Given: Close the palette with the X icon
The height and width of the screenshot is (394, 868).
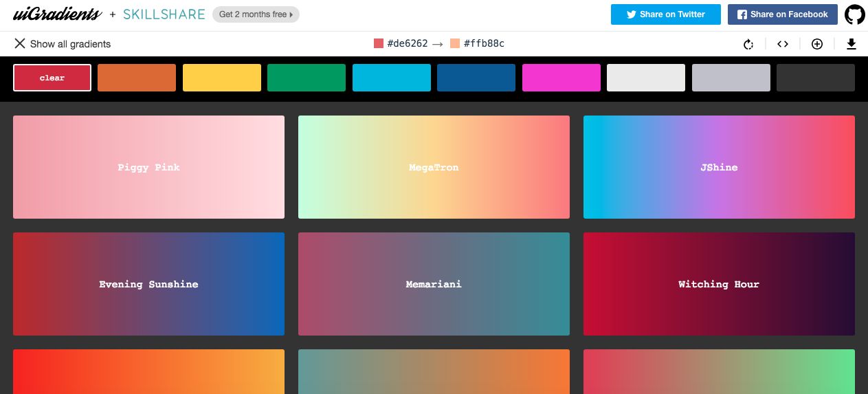Looking at the screenshot, I should [x=19, y=43].
